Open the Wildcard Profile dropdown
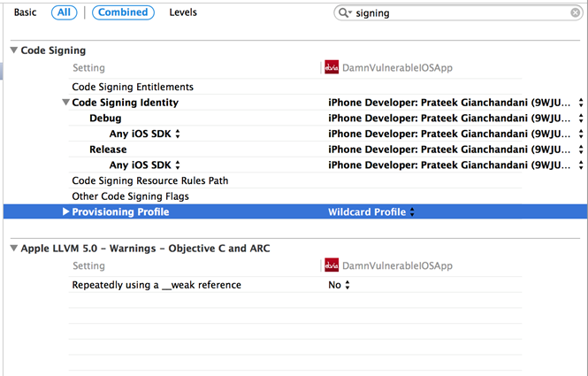The height and width of the screenshot is (376, 588). pos(371,212)
